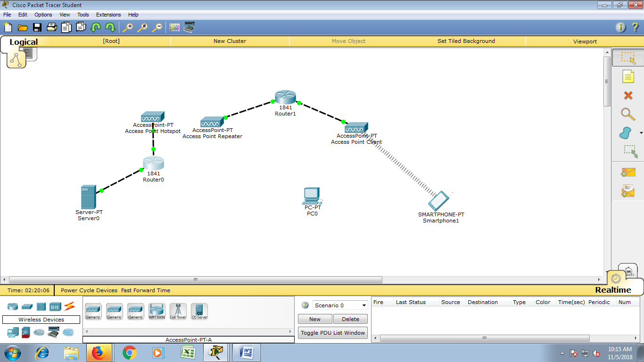This screenshot has width=644, height=362.
Task: Print using the printer toolbar icon
Action: tap(52, 27)
